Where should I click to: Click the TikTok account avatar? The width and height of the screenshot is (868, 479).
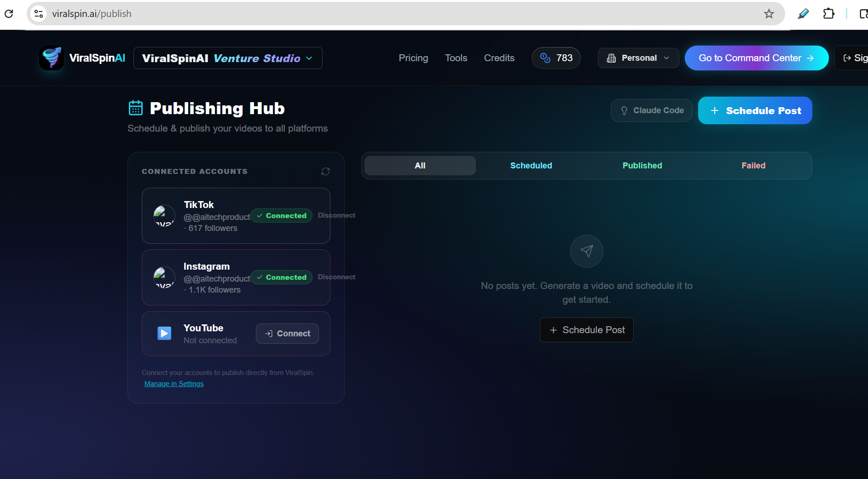click(x=164, y=216)
